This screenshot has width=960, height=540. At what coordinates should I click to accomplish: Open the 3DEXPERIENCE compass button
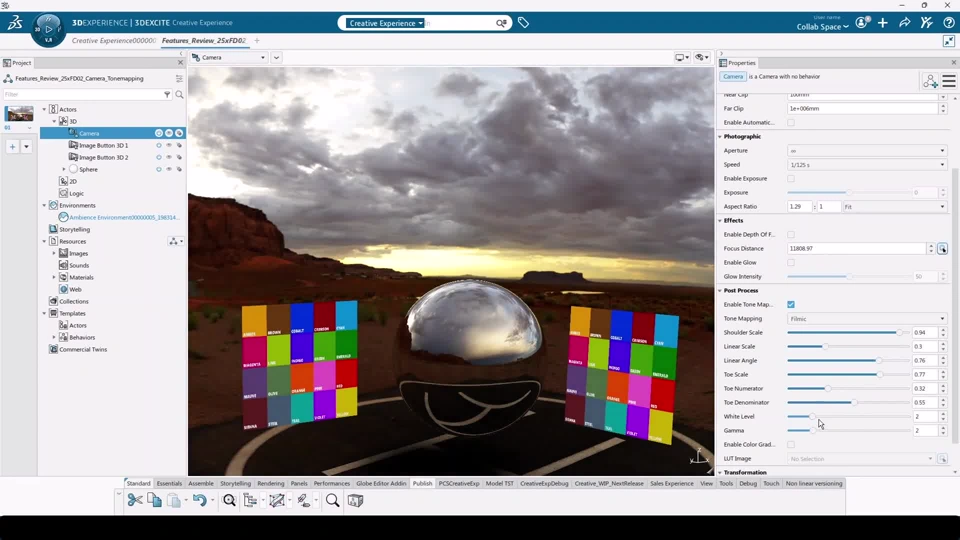point(48,29)
